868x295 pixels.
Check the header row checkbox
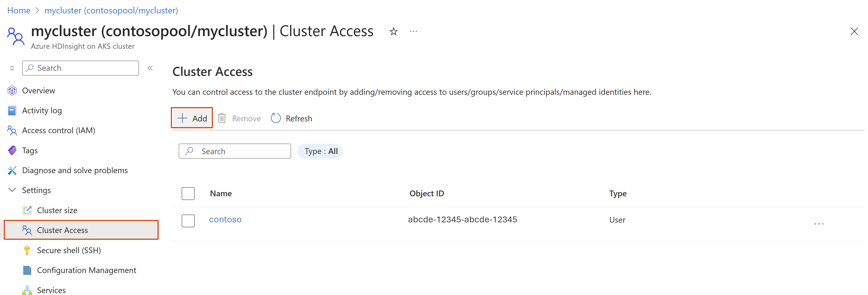187,193
